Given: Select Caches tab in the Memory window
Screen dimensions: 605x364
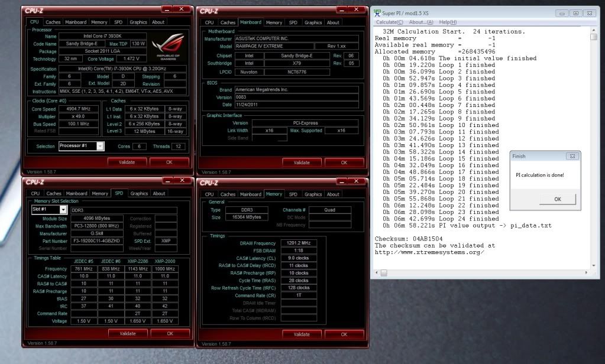Looking at the screenshot, I should click(228, 194).
